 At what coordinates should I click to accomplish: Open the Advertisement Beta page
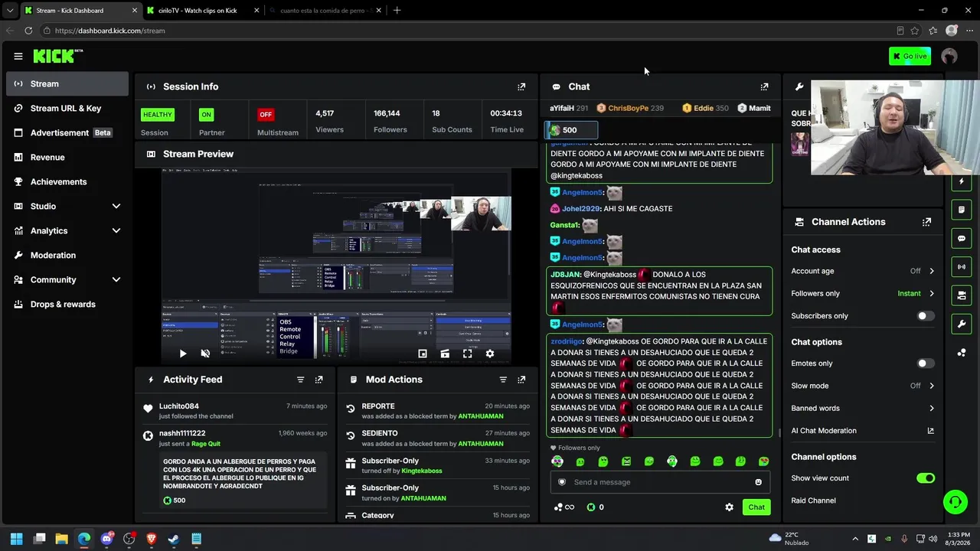(67, 132)
